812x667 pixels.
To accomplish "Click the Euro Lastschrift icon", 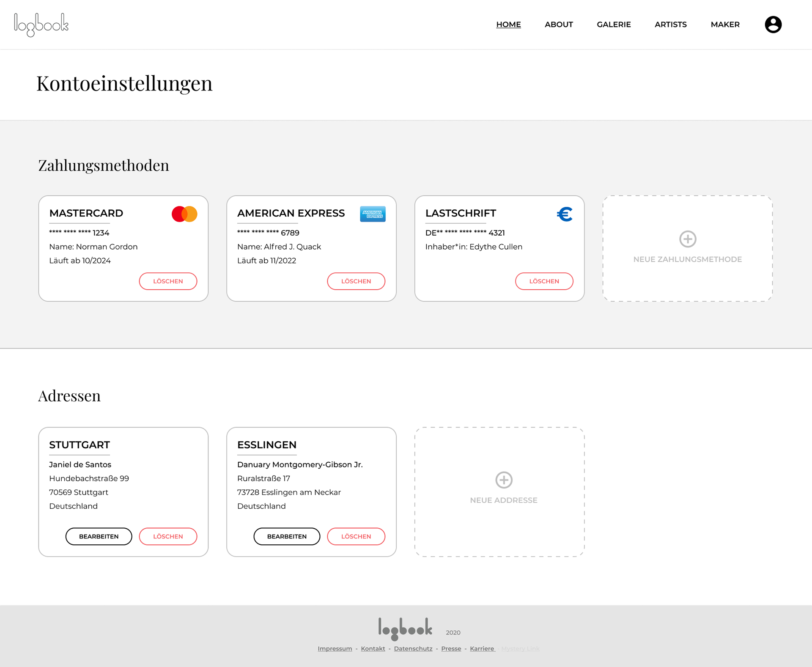I will click(x=565, y=214).
